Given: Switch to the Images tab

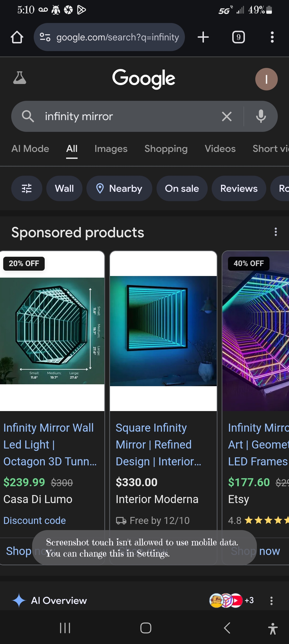Looking at the screenshot, I should [x=111, y=149].
